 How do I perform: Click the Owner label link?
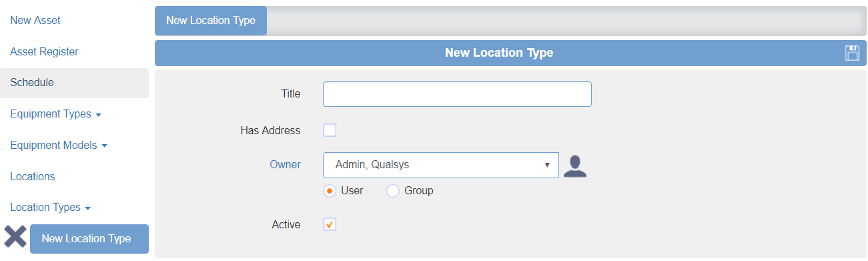click(285, 165)
